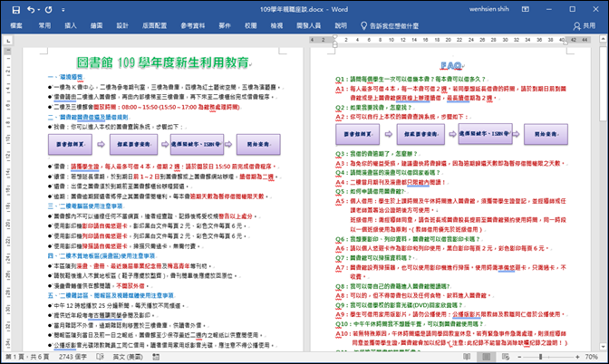The width and height of the screenshot is (609, 364).
Task: Click the tab stop selector beside ruler
Action: pyautogui.click(x=8, y=40)
